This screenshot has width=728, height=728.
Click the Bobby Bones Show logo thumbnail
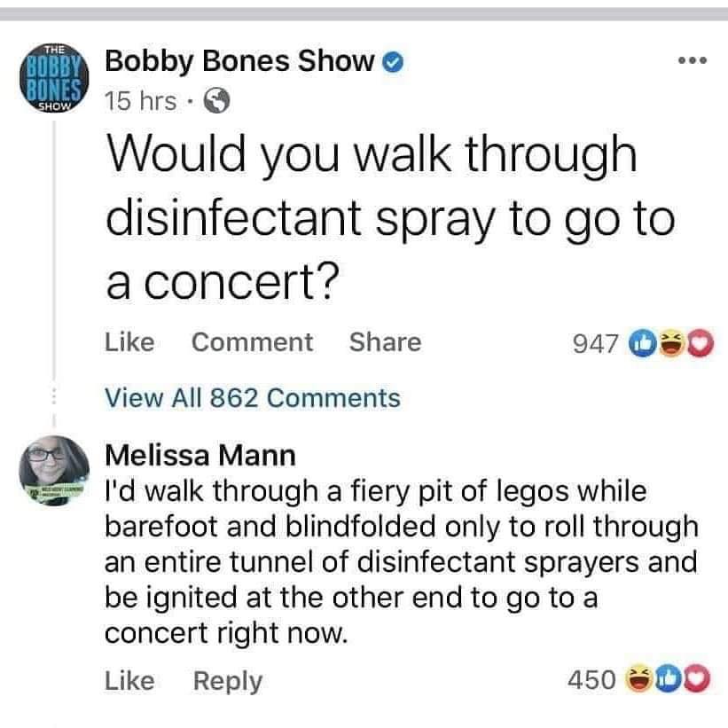click(52, 77)
